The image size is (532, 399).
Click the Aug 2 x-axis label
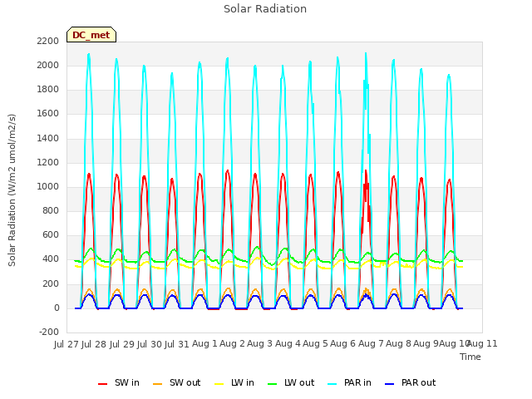click(232, 344)
